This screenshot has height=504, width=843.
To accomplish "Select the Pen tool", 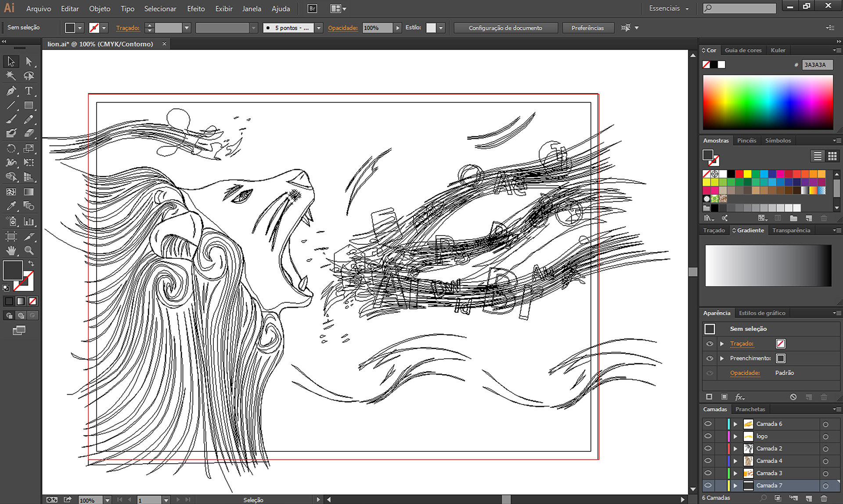I will 11,91.
